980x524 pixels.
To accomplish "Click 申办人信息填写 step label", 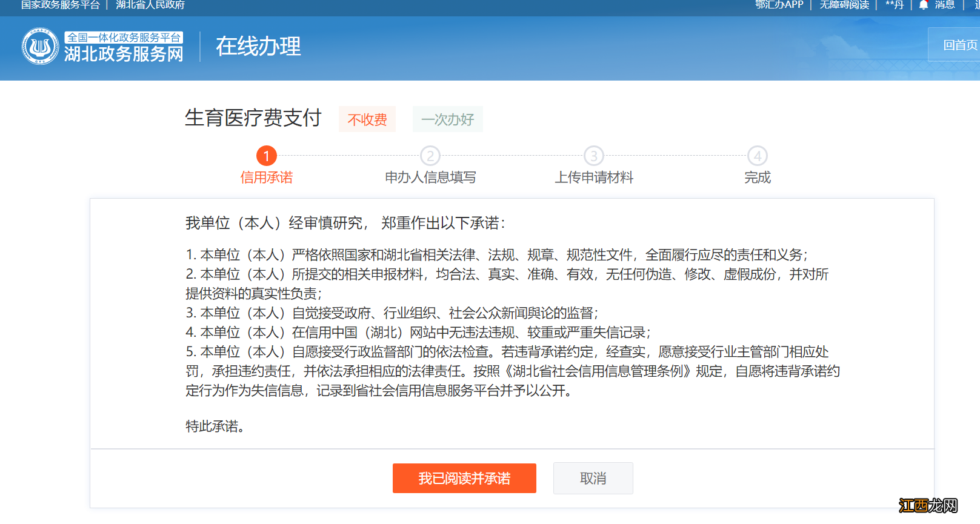I will (430, 177).
